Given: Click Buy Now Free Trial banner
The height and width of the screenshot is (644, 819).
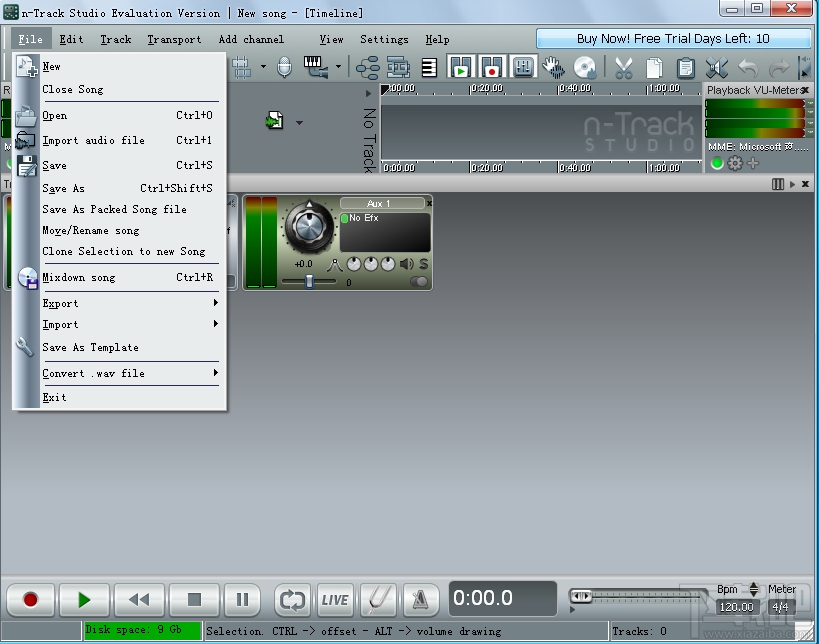Looking at the screenshot, I should tap(673, 39).
